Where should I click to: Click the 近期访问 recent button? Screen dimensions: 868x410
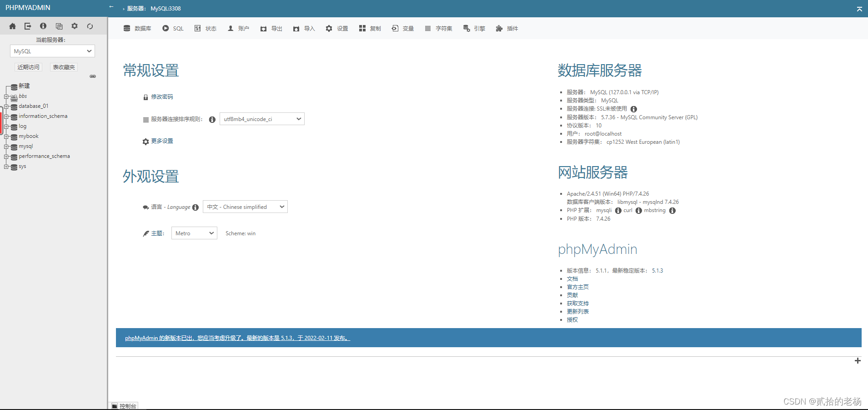[x=28, y=67]
